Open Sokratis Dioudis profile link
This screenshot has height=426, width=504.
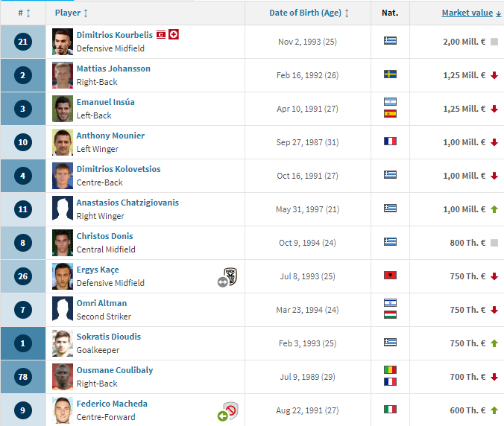(x=109, y=337)
